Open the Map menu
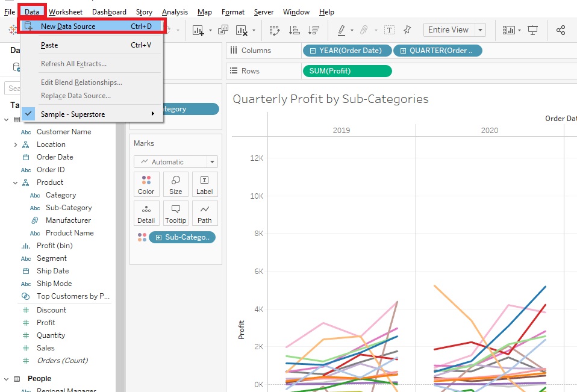The height and width of the screenshot is (392, 577). pyautogui.click(x=205, y=12)
